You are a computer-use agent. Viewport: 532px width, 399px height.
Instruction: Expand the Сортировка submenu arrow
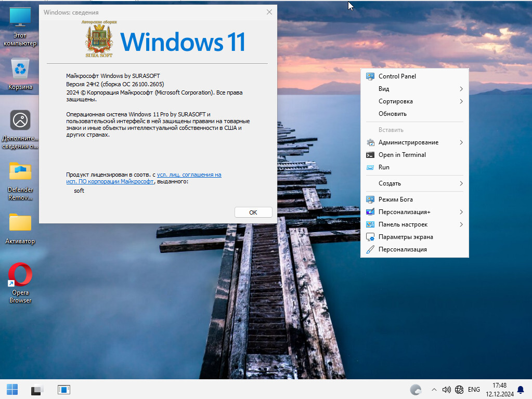[461, 101]
